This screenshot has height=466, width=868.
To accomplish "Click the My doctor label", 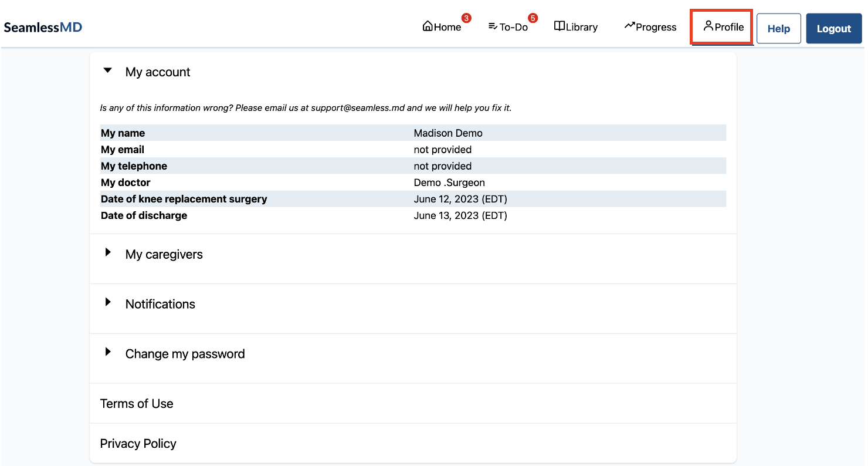I will coord(126,183).
